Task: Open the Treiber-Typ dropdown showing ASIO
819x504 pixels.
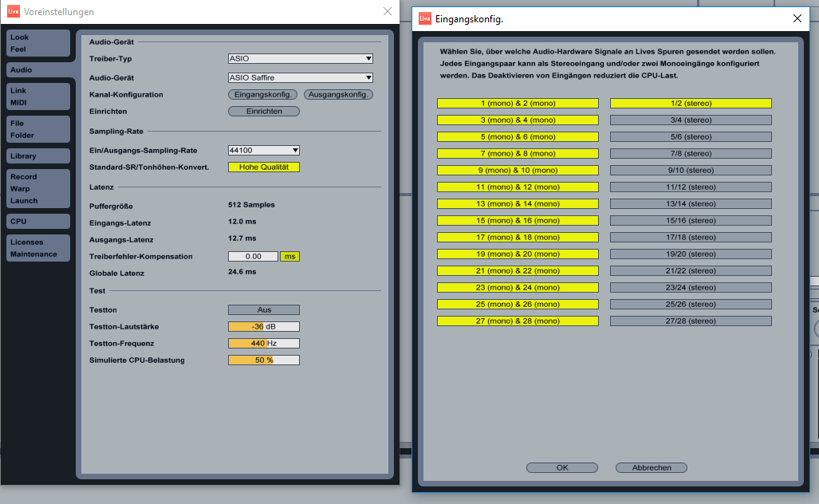Action: tap(301, 58)
